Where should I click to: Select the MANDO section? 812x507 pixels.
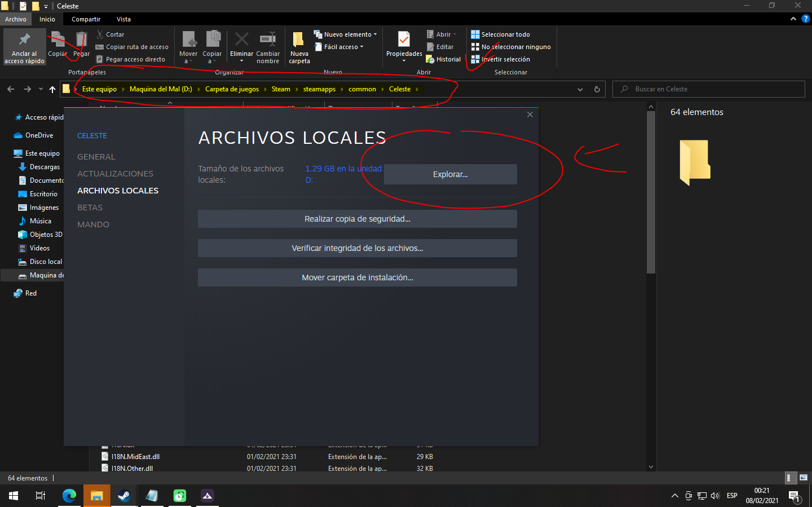pos(93,224)
